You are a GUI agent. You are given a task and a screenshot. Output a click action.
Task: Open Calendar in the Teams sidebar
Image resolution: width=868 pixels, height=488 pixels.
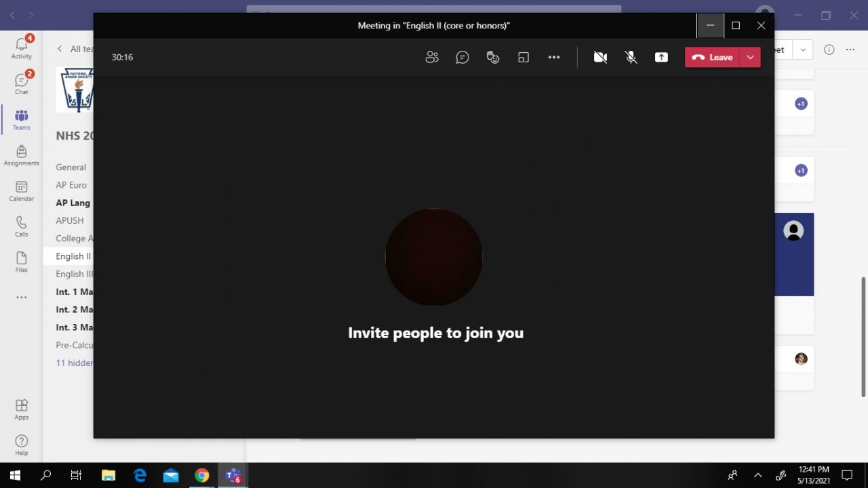click(21, 191)
